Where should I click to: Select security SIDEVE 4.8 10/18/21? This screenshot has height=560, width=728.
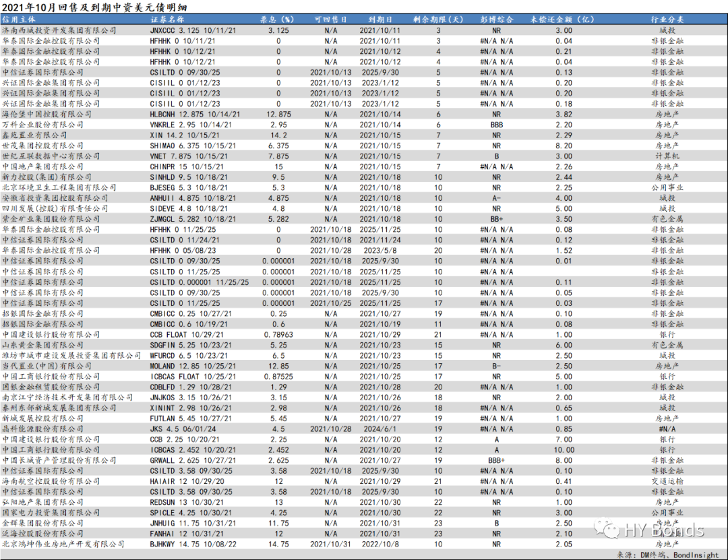click(189, 208)
